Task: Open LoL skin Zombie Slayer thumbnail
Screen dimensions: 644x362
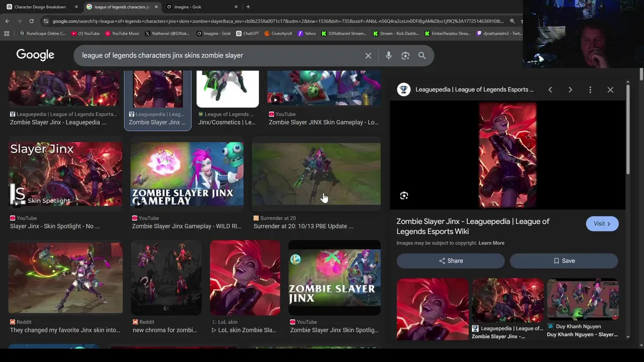Action: (245, 278)
